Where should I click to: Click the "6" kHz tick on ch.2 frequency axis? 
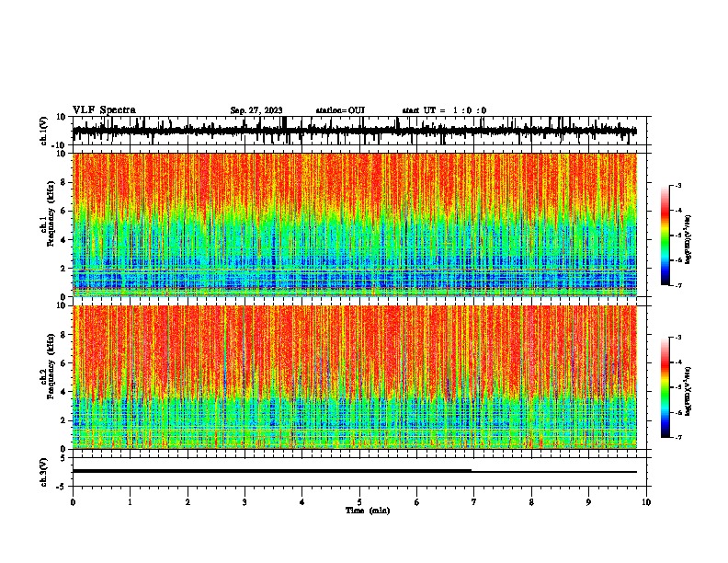click(x=64, y=363)
